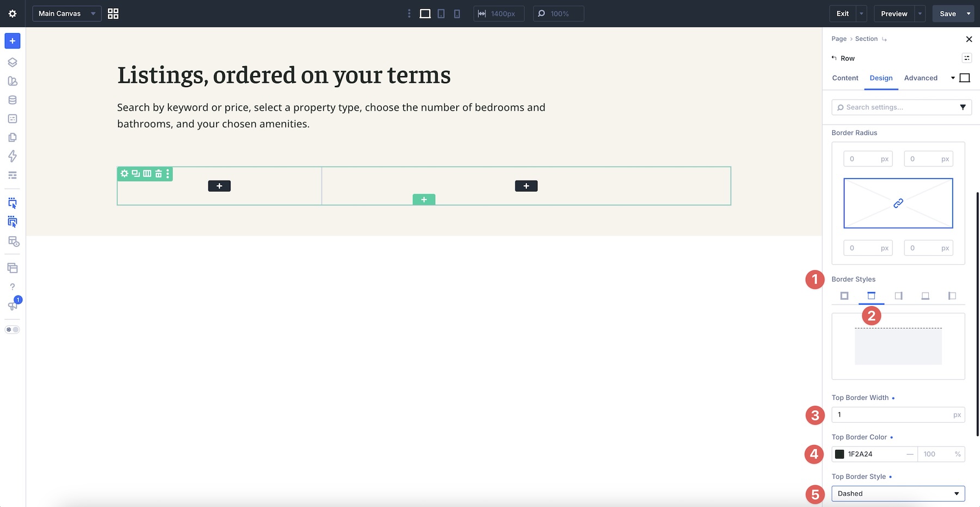Add module to right column

click(x=526, y=186)
